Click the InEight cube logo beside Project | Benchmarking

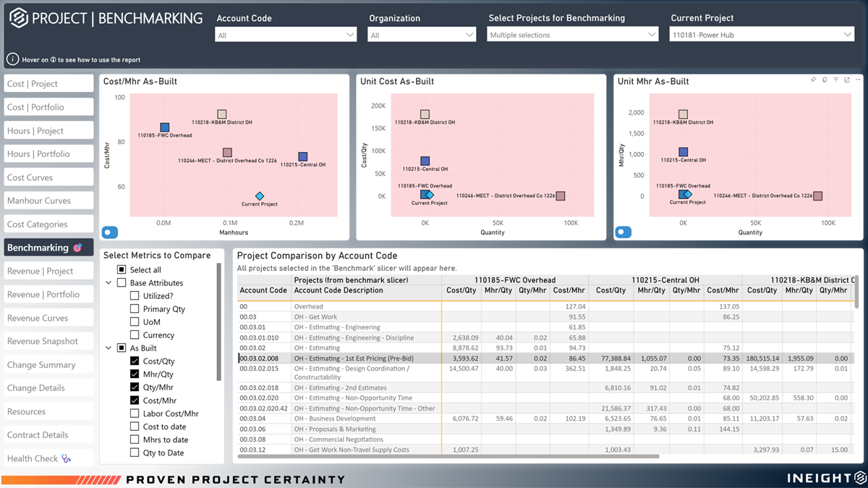pos(17,17)
